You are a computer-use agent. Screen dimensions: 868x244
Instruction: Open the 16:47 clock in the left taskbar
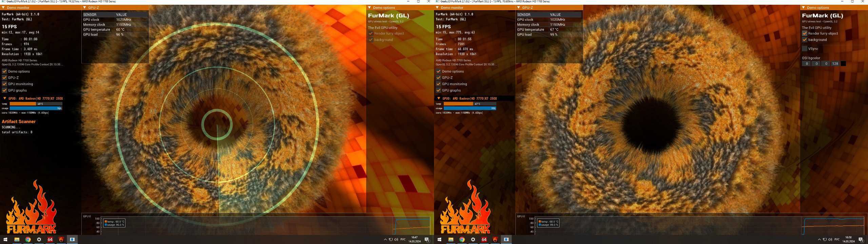[414, 240]
